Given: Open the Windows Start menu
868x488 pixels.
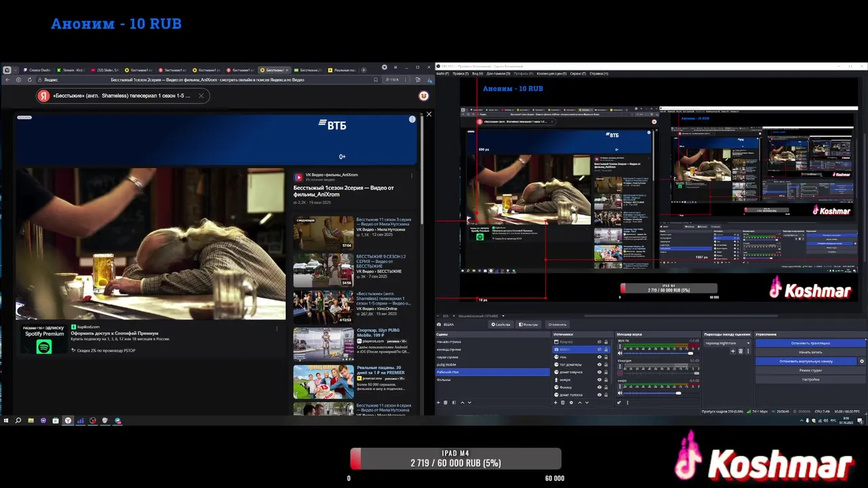Looking at the screenshot, I should (x=6, y=420).
